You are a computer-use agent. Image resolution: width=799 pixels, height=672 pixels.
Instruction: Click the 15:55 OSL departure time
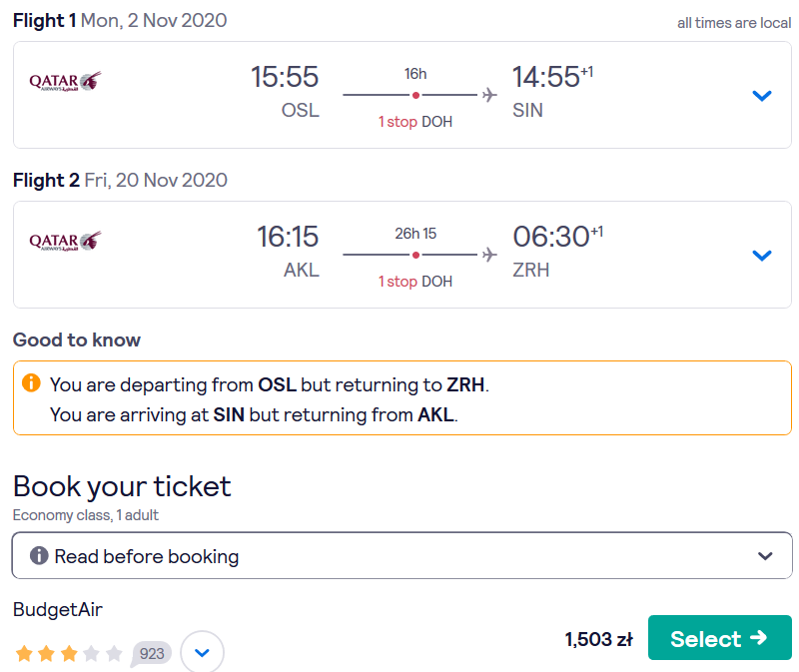tap(285, 91)
